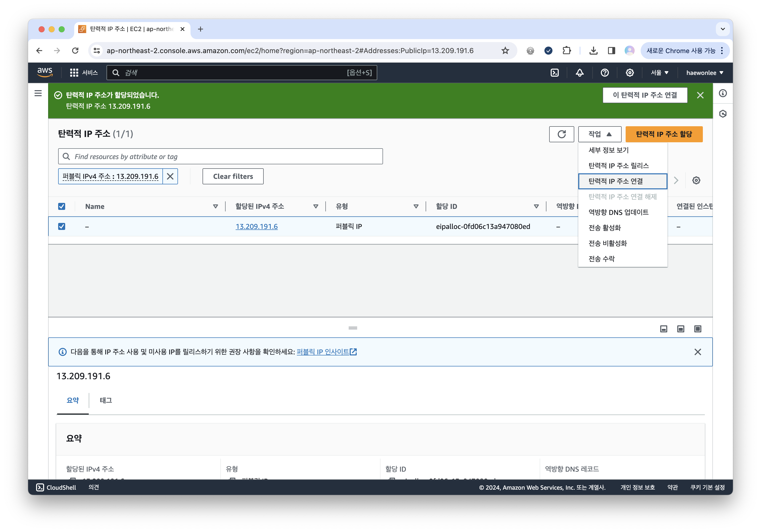
Task: Click the 탄력적 IP 주소 할당 button
Action: point(664,134)
